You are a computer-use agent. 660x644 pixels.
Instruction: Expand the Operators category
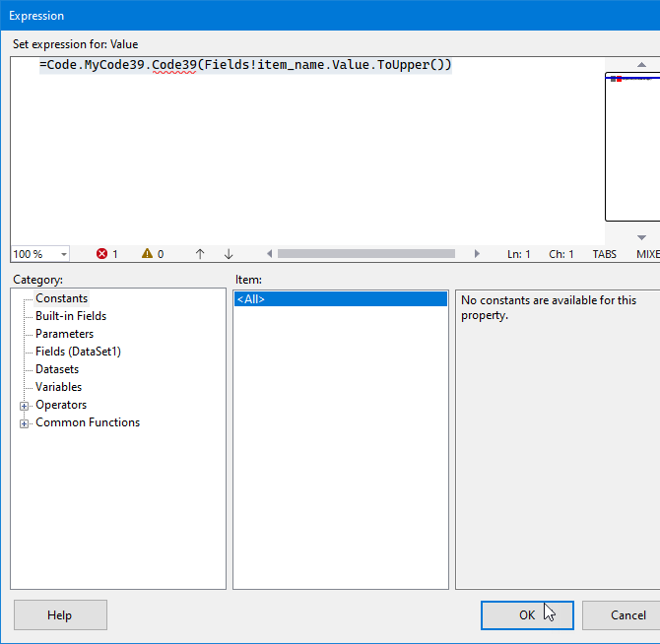click(x=24, y=406)
